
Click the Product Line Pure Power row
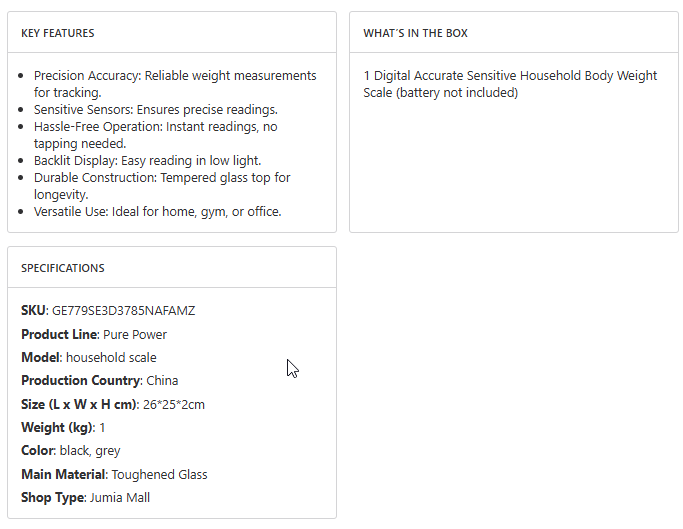click(94, 334)
